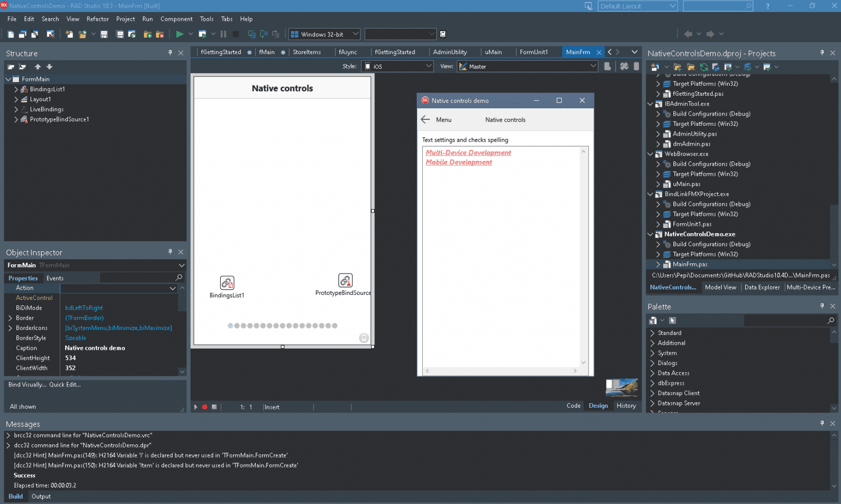Click the Quick Edit link
Screen dimensions: 841x504
click(x=65, y=385)
